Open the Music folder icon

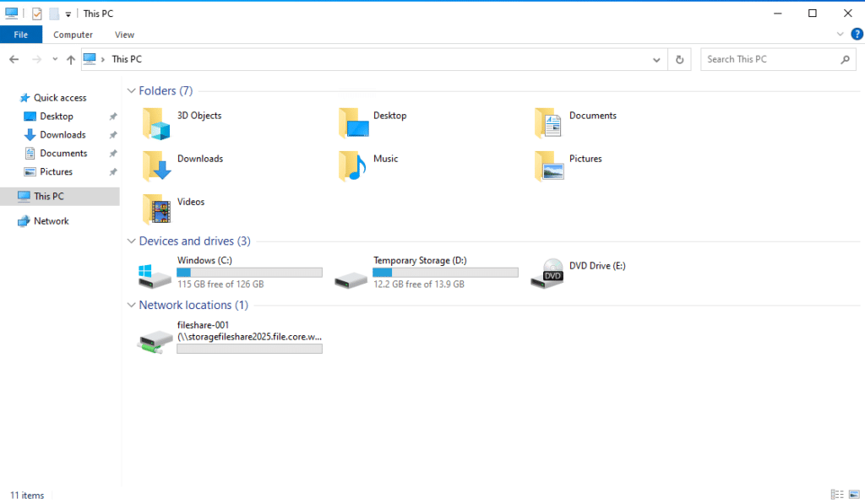353,166
